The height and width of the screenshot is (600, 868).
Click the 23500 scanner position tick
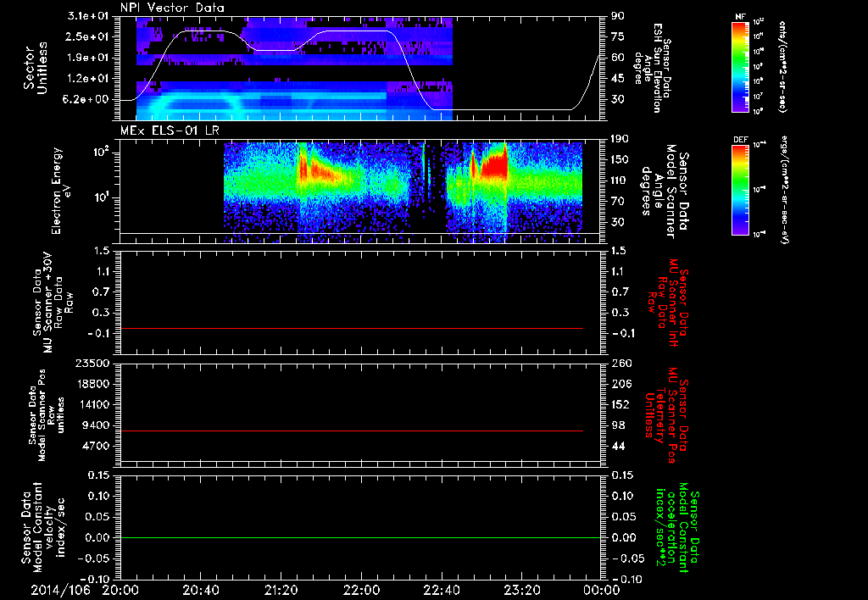[x=92, y=364]
